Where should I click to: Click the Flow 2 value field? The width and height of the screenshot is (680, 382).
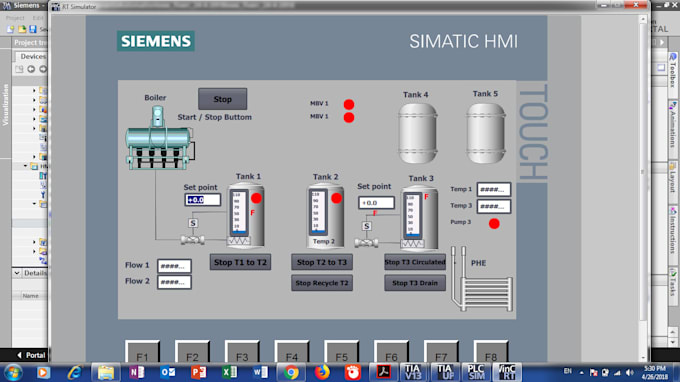click(174, 282)
